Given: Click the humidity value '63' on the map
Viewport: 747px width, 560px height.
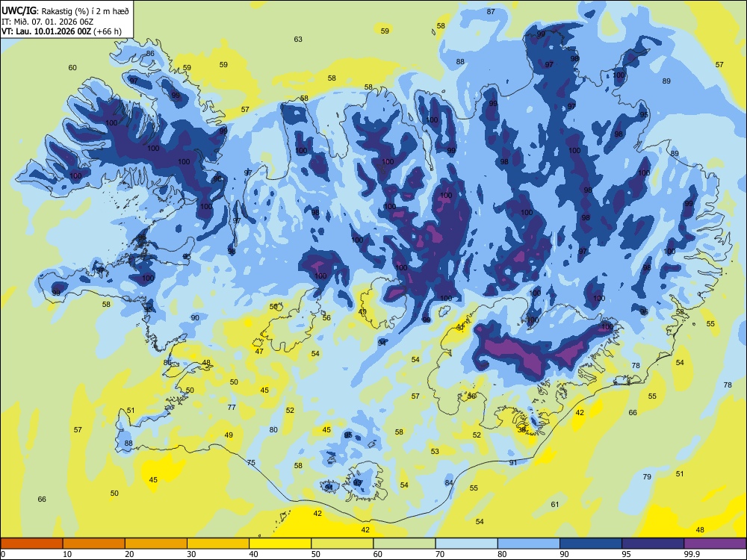Looking at the screenshot, I should [298, 39].
